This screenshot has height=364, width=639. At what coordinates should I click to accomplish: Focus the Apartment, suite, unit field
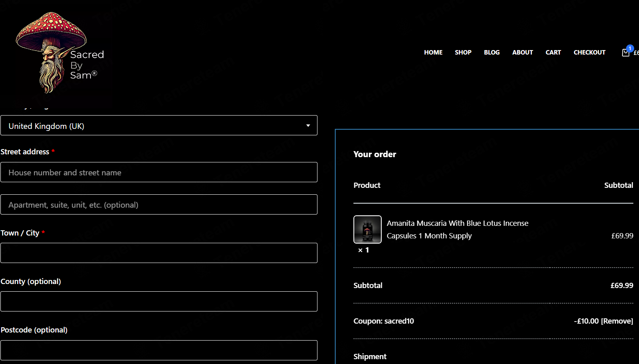point(159,205)
